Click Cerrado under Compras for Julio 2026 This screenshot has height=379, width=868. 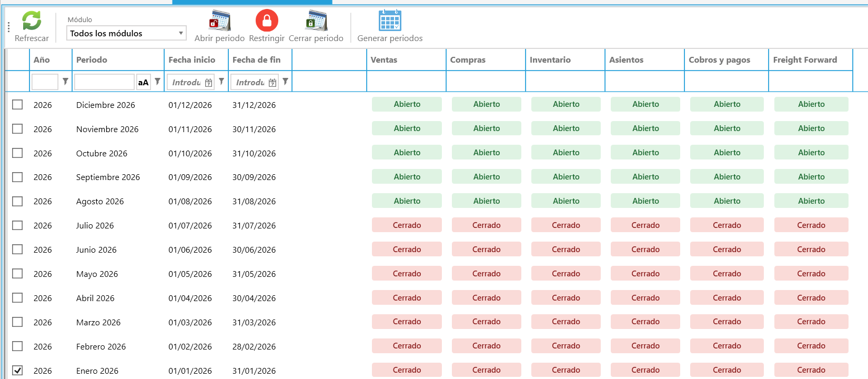tap(486, 225)
